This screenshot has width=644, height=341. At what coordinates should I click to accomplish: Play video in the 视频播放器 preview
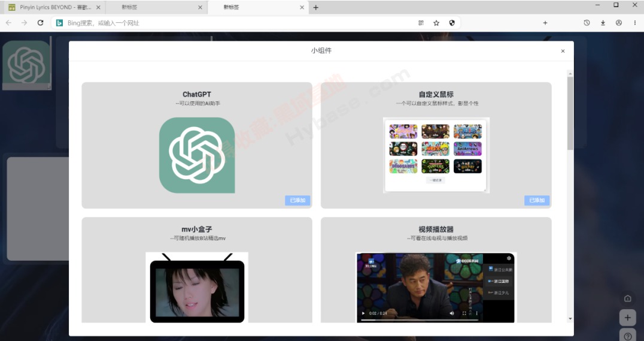coord(363,313)
